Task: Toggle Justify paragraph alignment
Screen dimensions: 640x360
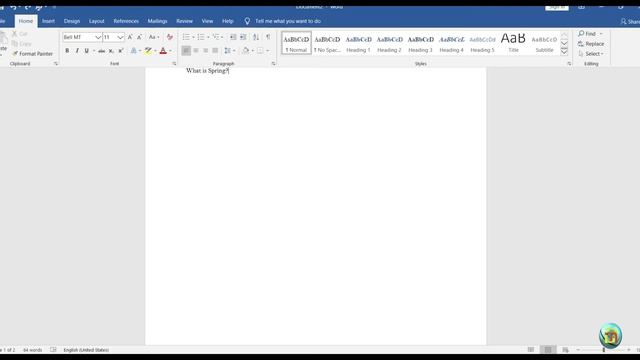Action: [215, 51]
